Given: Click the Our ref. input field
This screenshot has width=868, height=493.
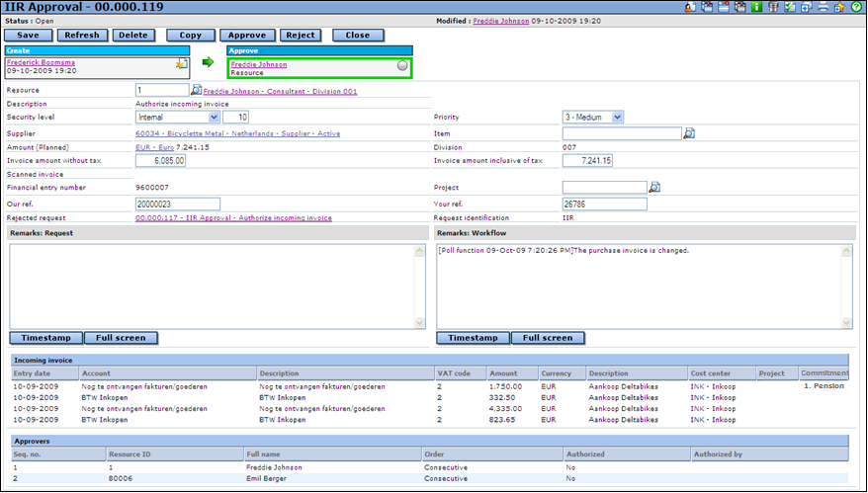Looking at the screenshot, I should click(176, 205).
